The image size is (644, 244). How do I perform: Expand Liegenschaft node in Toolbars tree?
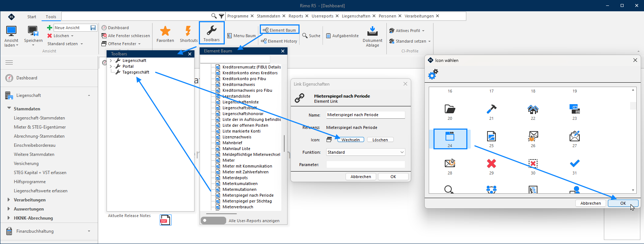[111, 61]
